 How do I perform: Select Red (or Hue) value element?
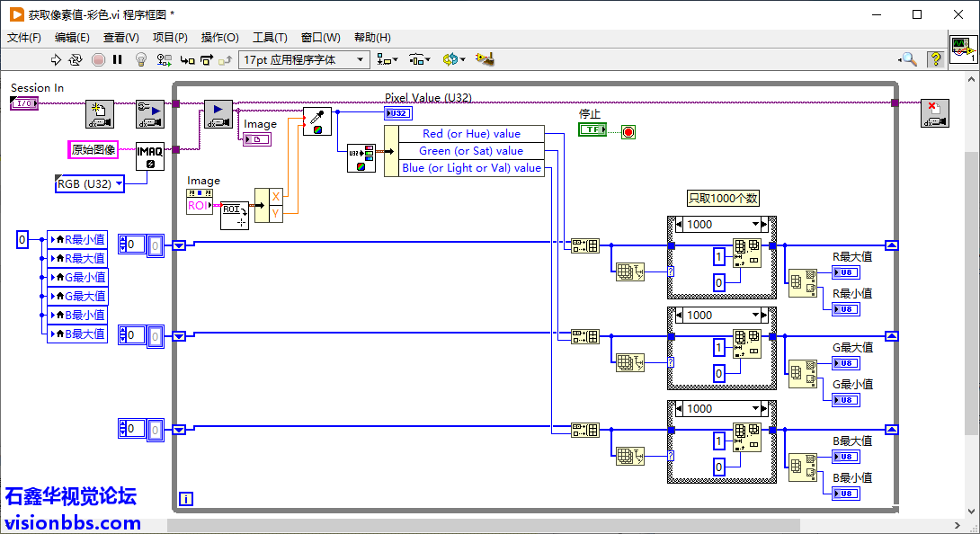pyautogui.click(x=471, y=133)
